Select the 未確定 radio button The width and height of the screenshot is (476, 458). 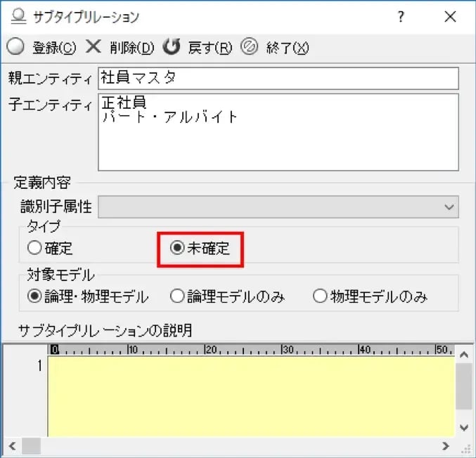178,248
